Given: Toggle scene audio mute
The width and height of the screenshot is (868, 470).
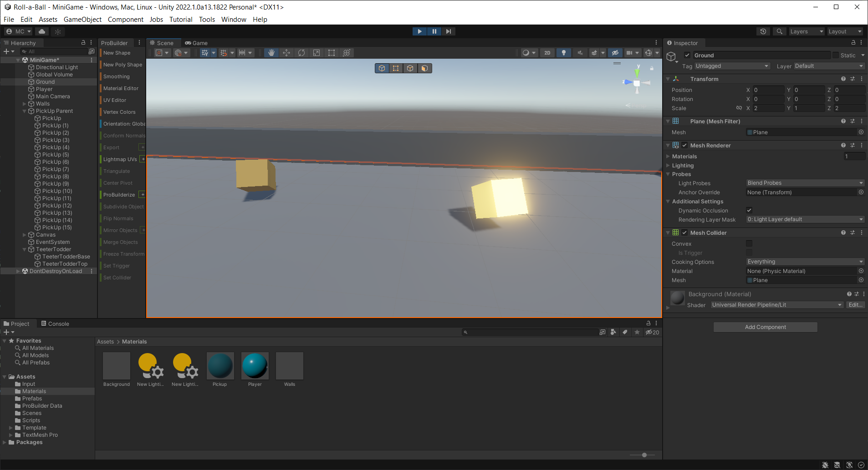Looking at the screenshot, I should point(580,53).
